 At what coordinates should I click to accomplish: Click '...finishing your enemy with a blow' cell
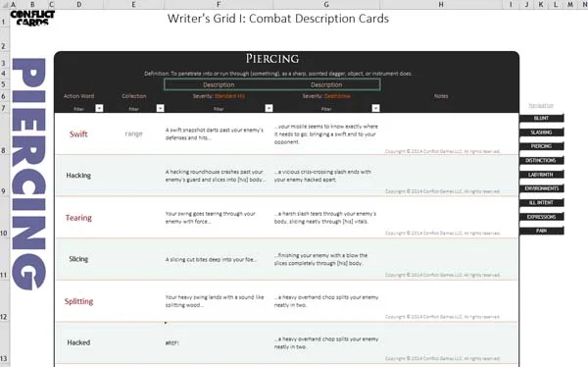[x=326, y=259]
